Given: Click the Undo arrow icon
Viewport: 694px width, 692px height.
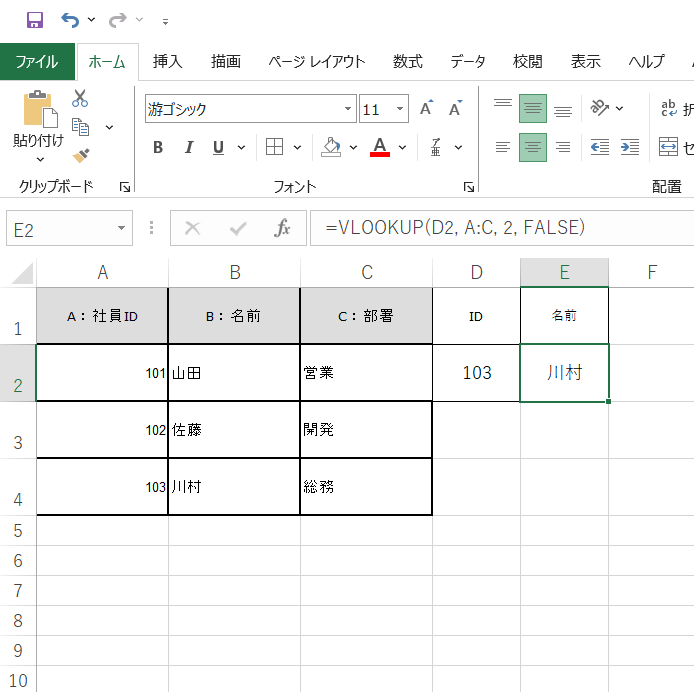Looking at the screenshot, I should 69,20.
